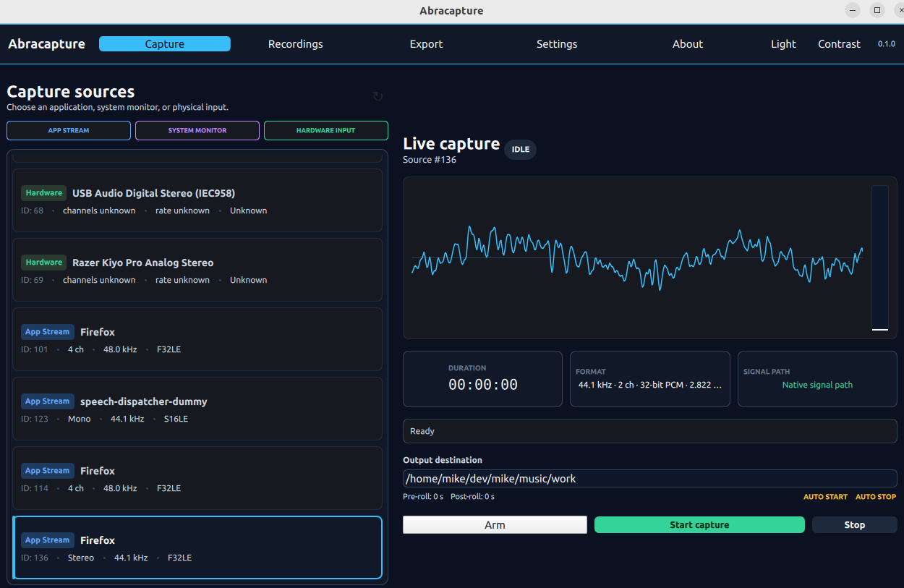Click the Format 44.1 kHz value
The image size is (904, 588).
[649, 385]
